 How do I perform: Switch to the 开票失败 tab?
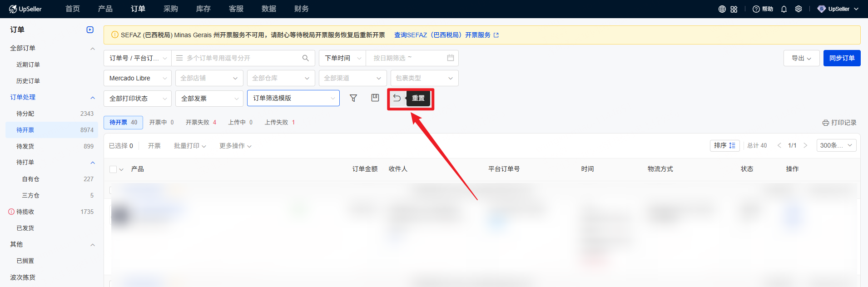coord(201,123)
